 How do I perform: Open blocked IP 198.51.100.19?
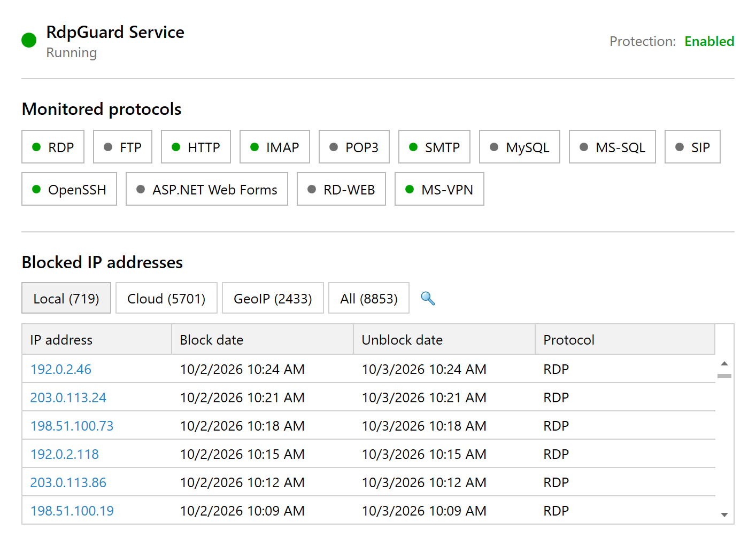[x=72, y=511]
